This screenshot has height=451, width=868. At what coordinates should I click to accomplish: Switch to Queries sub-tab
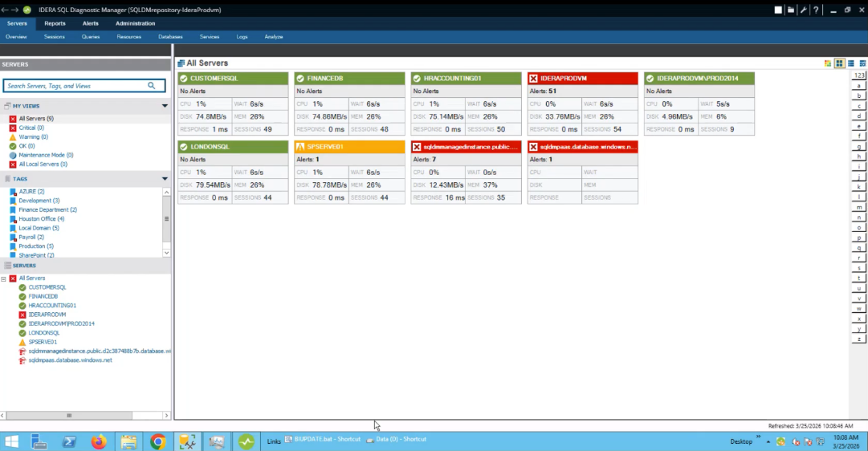91,37
